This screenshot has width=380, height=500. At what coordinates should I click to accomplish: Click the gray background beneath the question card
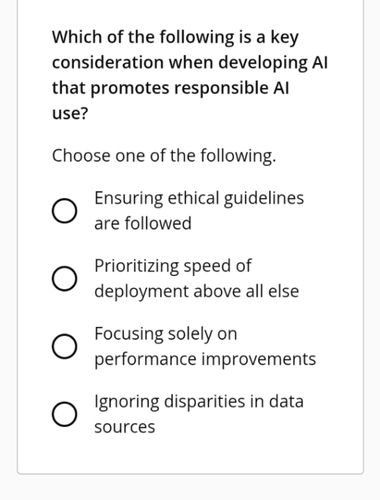pos(190,487)
